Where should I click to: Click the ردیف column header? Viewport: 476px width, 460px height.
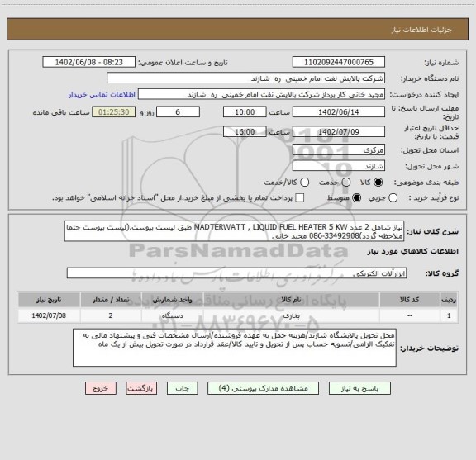pos(449,300)
